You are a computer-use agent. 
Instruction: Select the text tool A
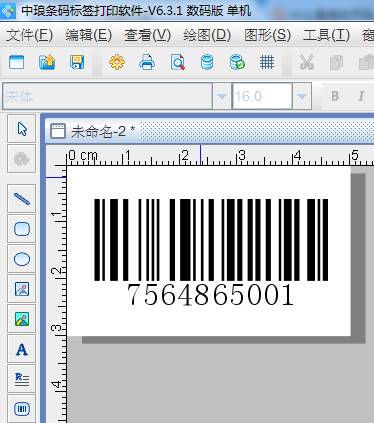click(22, 349)
